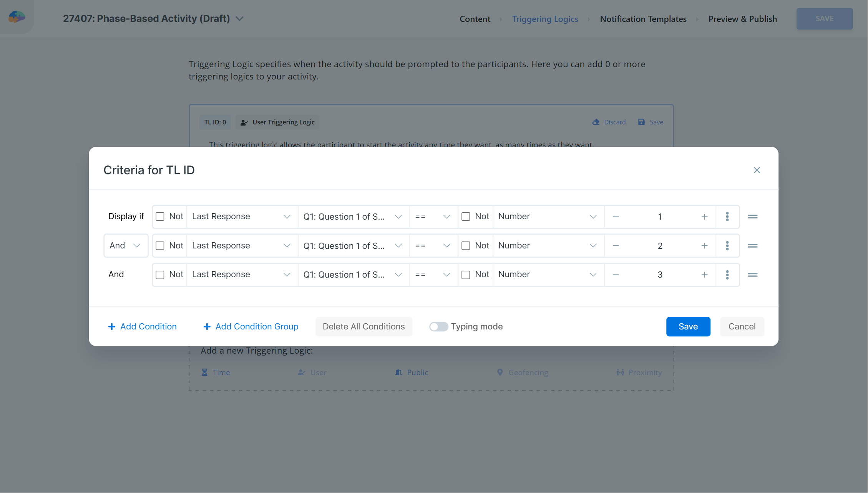Click the plus icon to increase value 3
The height and width of the screenshot is (493, 868).
704,275
